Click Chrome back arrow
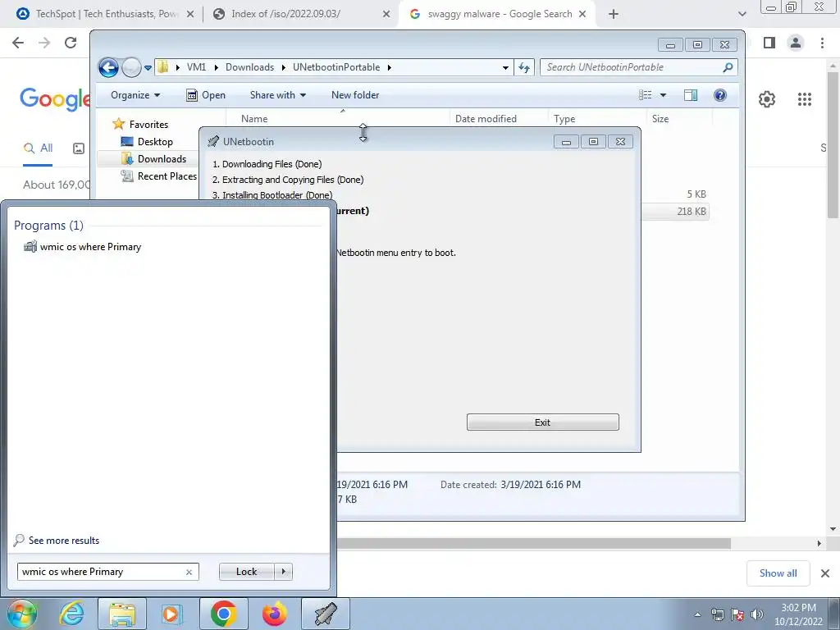The height and width of the screenshot is (630, 840). tap(18, 43)
